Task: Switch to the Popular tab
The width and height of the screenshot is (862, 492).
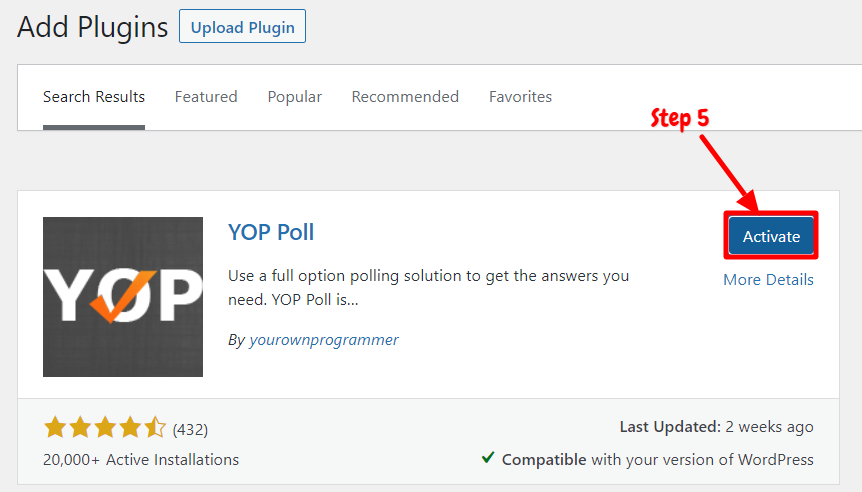Action: tap(295, 97)
